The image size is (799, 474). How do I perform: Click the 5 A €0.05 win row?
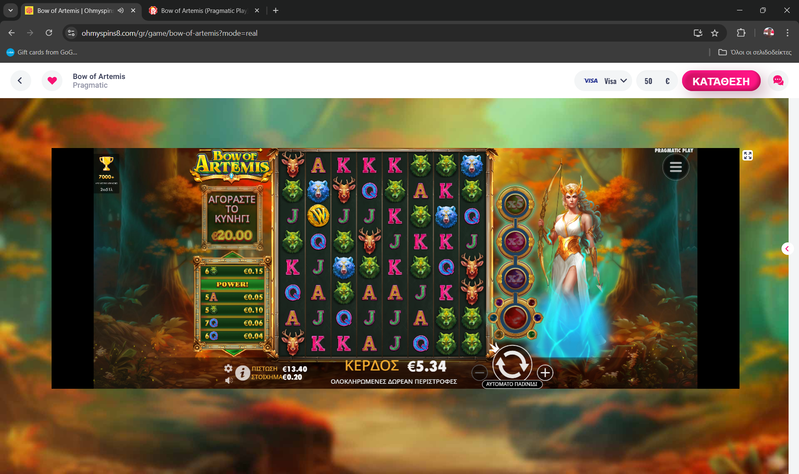coord(232,297)
